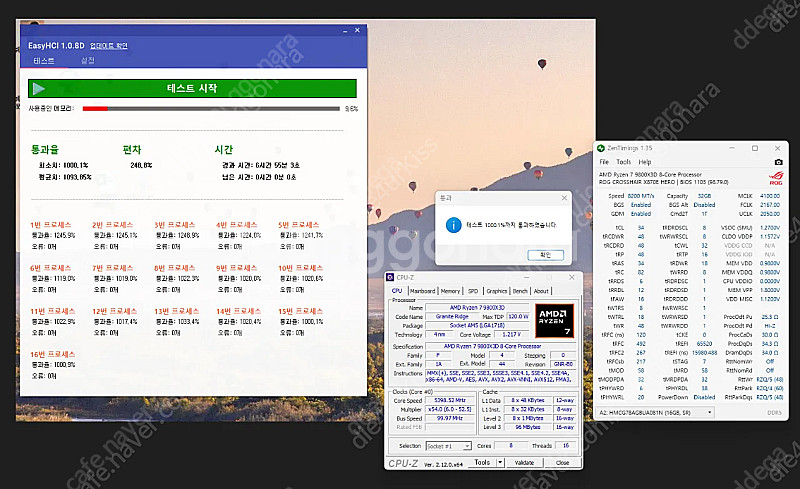Maximize the ZenTimings window
The height and width of the screenshot is (489, 800).
click(x=755, y=148)
